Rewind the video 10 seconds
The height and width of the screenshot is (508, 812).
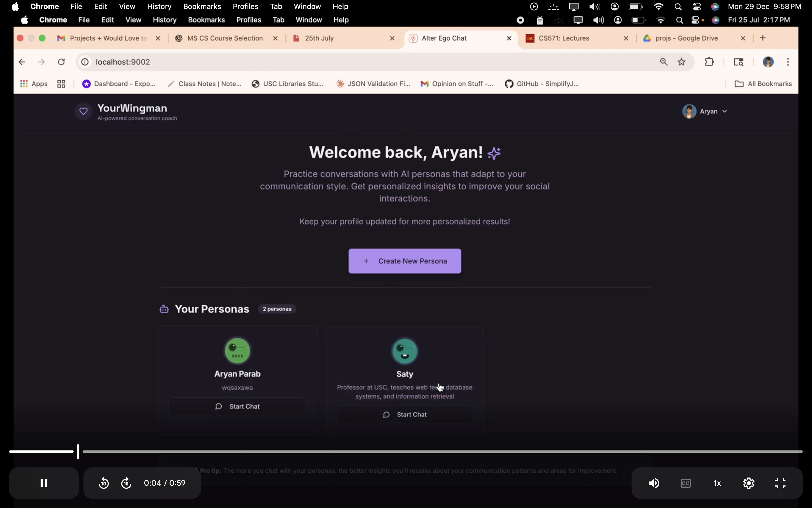pos(104,483)
